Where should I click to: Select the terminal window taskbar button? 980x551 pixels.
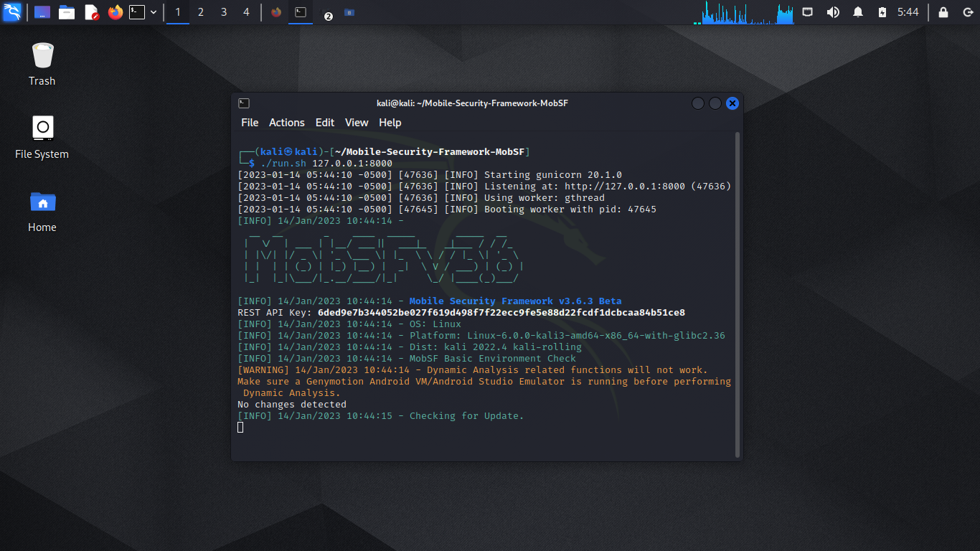pyautogui.click(x=301, y=12)
